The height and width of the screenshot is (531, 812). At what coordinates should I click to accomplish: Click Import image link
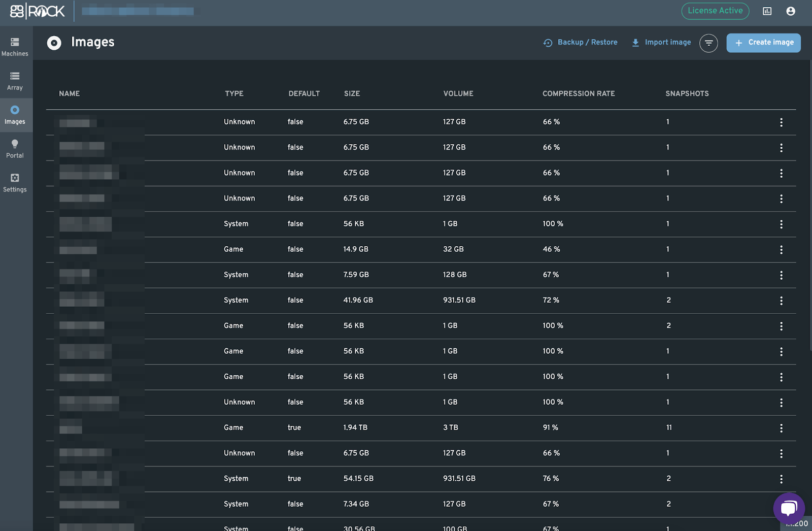[x=661, y=43]
